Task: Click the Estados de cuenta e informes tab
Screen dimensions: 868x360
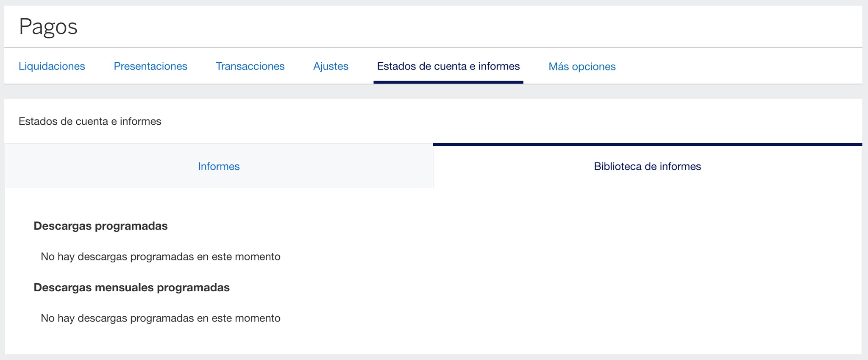Action: (448, 66)
